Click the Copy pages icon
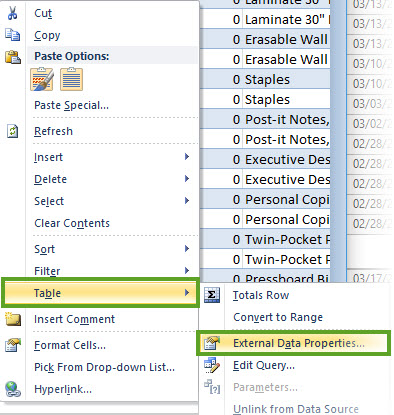Viewport: 394px width, 415px height. pos(13,35)
